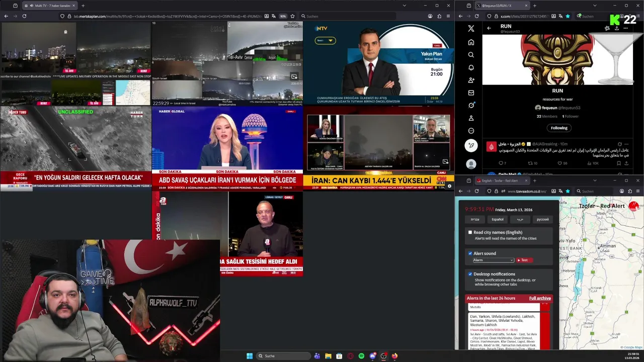Open three-dot menu in RUN list header
This screenshot has height=362, width=644.
click(x=625, y=28)
